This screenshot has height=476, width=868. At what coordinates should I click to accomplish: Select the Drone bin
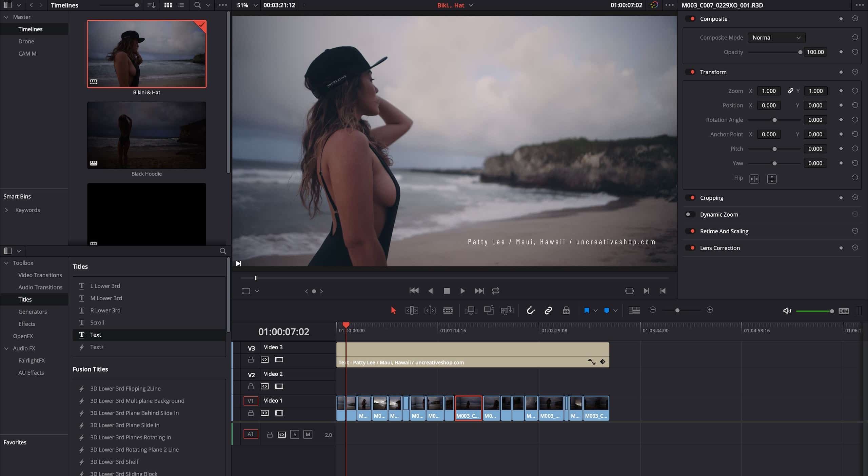point(26,41)
